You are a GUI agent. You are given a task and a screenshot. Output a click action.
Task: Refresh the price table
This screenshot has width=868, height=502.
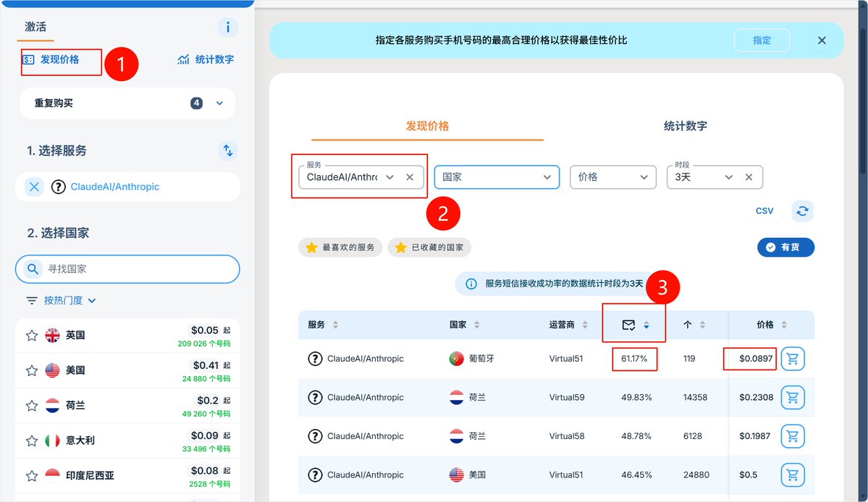[802, 211]
